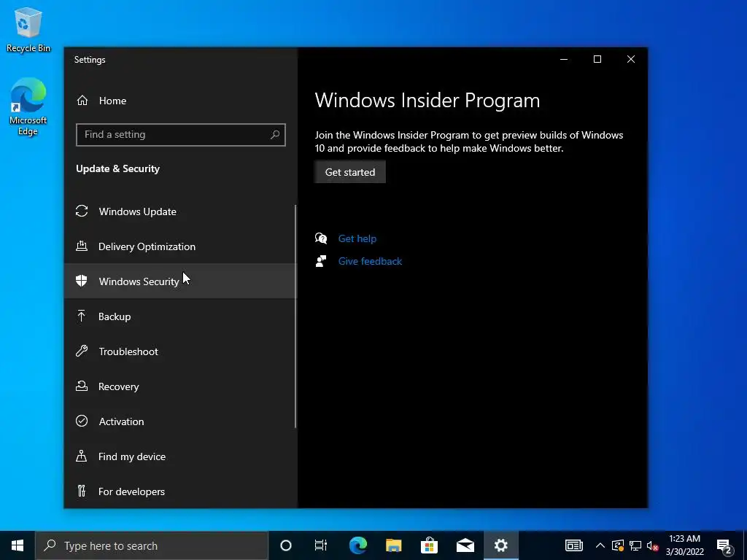Select the Microsoft Edge desktop shortcut
747x560 pixels.
[x=28, y=107]
